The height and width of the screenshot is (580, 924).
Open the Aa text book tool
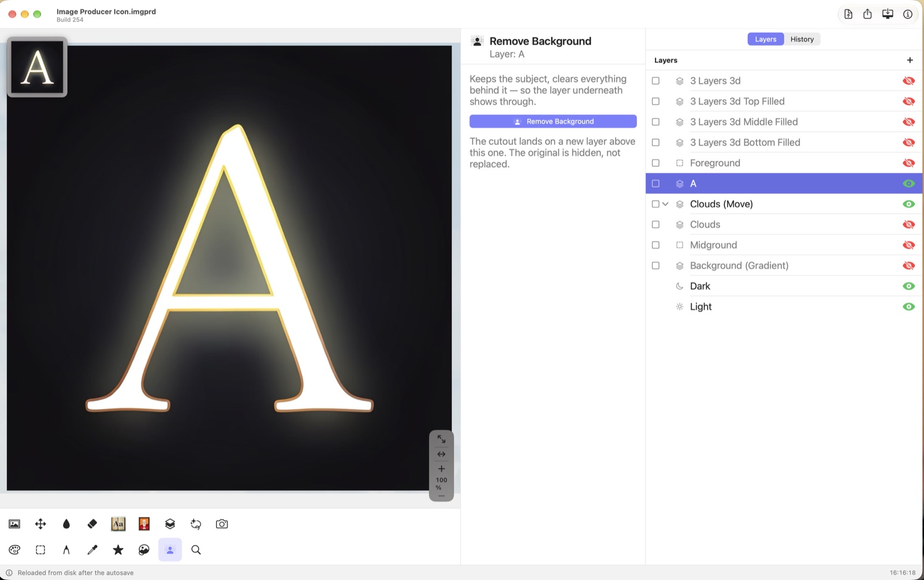(118, 524)
